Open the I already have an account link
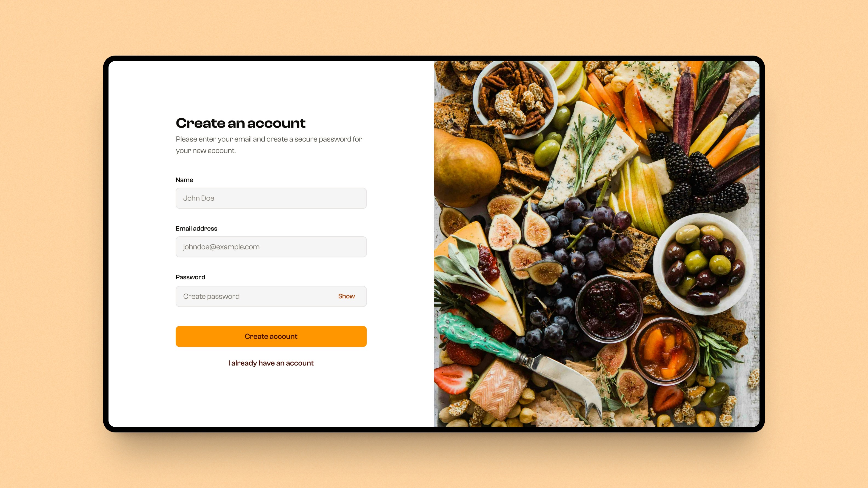This screenshot has width=868, height=488. (271, 363)
